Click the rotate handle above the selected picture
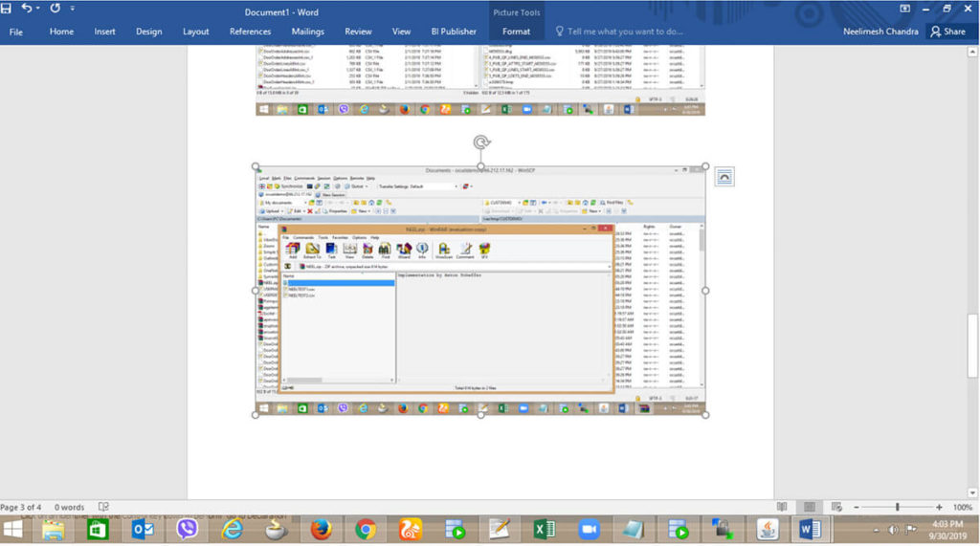 tap(480, 142)
